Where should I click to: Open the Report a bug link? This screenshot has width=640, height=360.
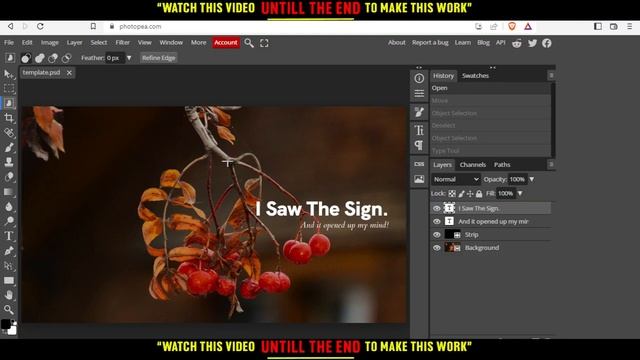point(430,42)
